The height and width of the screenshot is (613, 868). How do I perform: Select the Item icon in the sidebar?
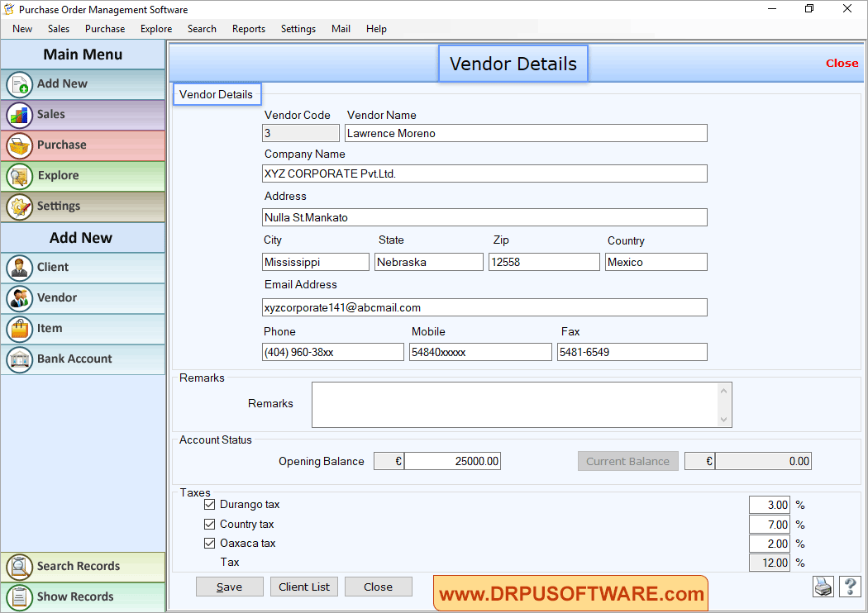[x=20, y=329]
